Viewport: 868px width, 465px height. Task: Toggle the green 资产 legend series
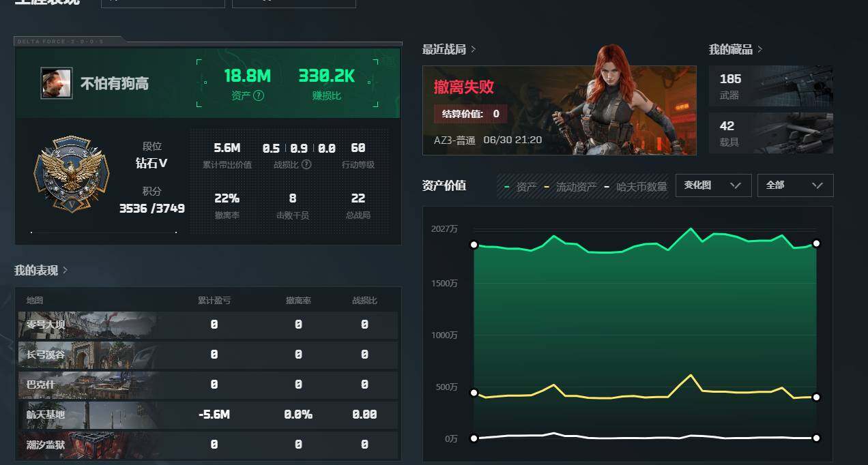520,186
